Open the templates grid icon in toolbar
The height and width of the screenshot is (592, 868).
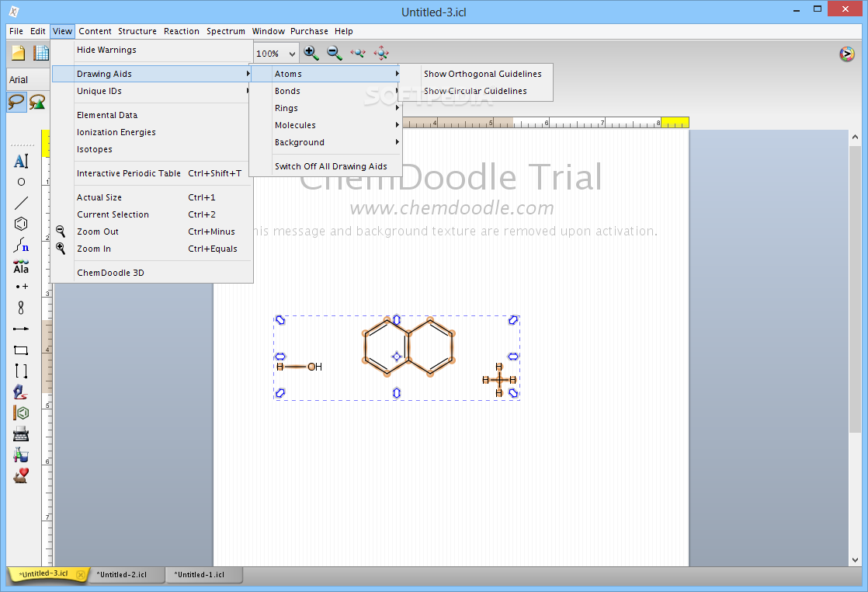pyautogui.click(x=41, y=53)
